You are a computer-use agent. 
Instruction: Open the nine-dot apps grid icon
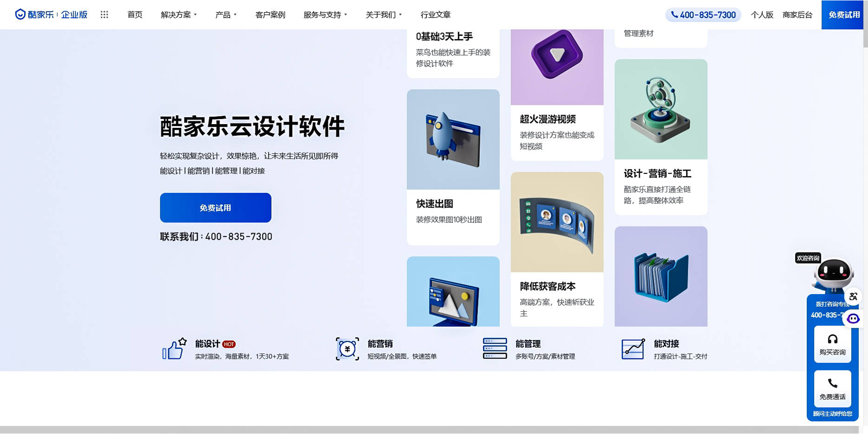[104, 14]
